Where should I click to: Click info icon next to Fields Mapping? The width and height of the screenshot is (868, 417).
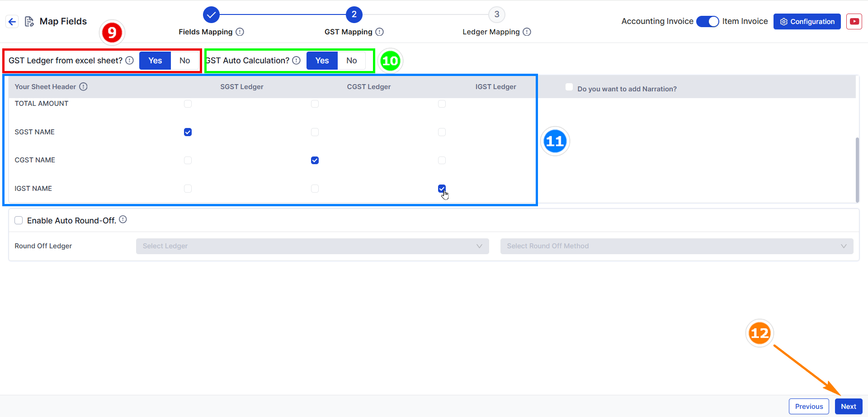coord(240,32)
